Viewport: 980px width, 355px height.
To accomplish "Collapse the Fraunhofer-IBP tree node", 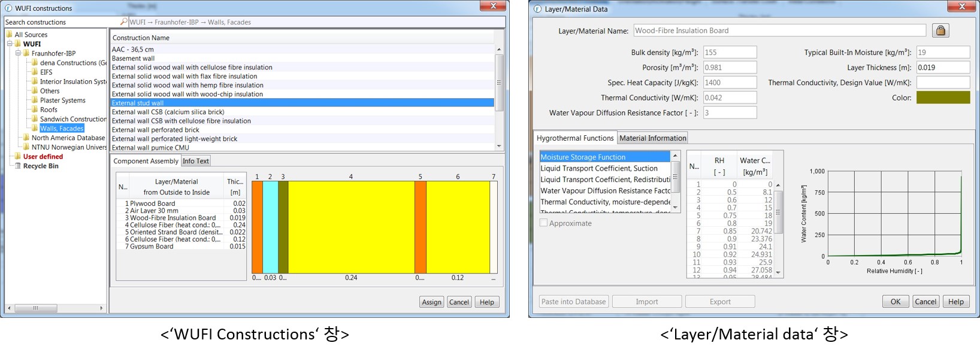I will [18, 53].
